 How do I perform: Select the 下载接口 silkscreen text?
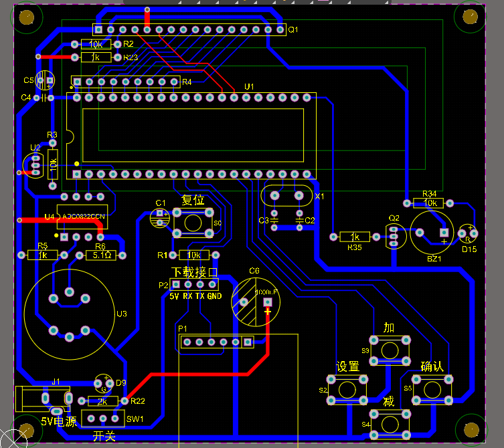click(x=194, y=272)
